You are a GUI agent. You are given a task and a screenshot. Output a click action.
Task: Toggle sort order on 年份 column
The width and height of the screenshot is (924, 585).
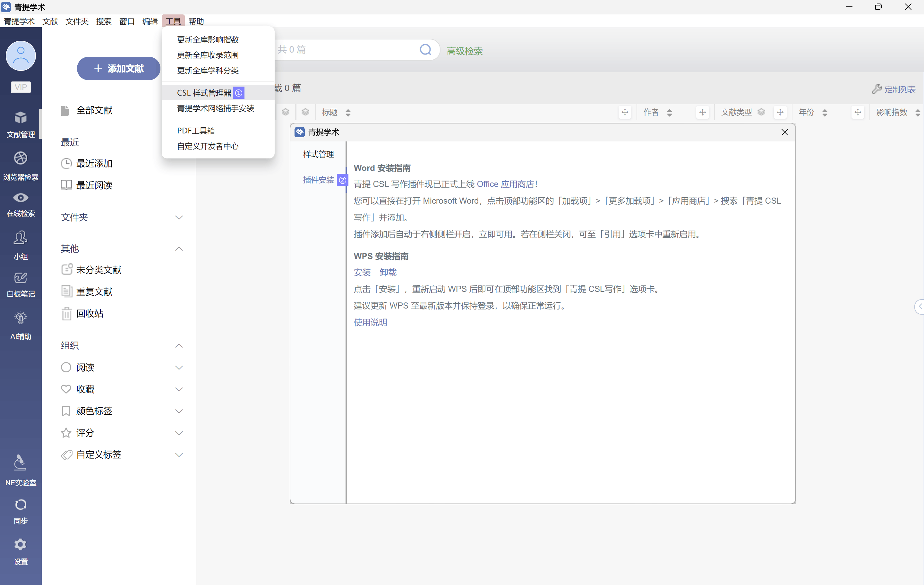coord(825,112)
